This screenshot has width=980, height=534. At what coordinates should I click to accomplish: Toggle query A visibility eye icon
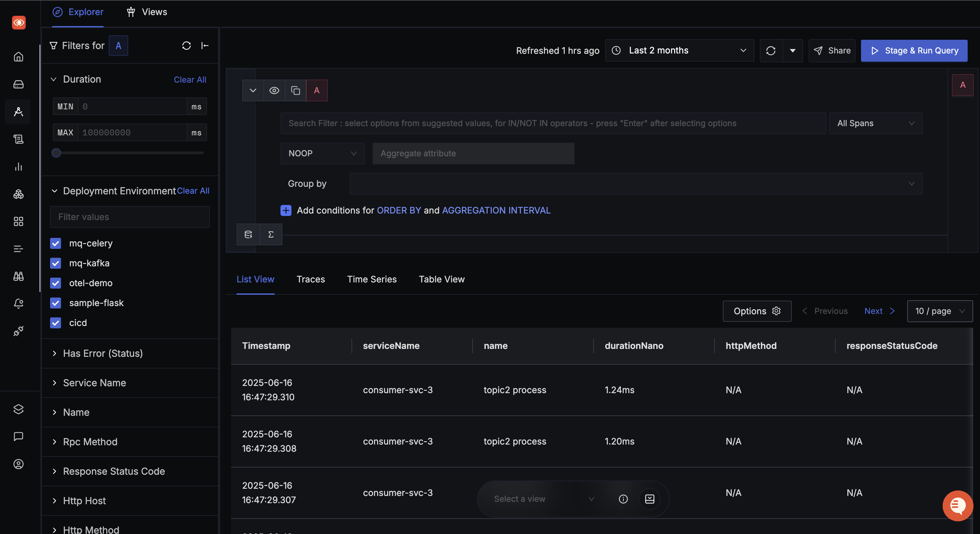coord(274,90)
